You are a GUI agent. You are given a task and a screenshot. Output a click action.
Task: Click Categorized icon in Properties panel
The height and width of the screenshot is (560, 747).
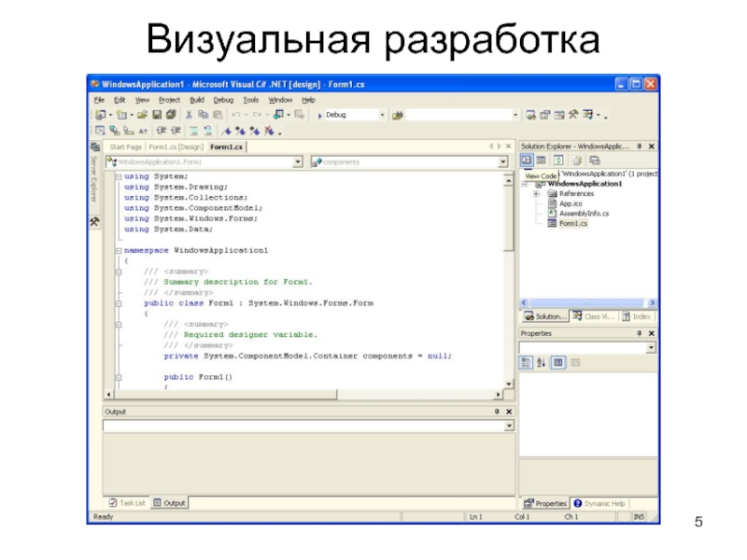point(527,362)
